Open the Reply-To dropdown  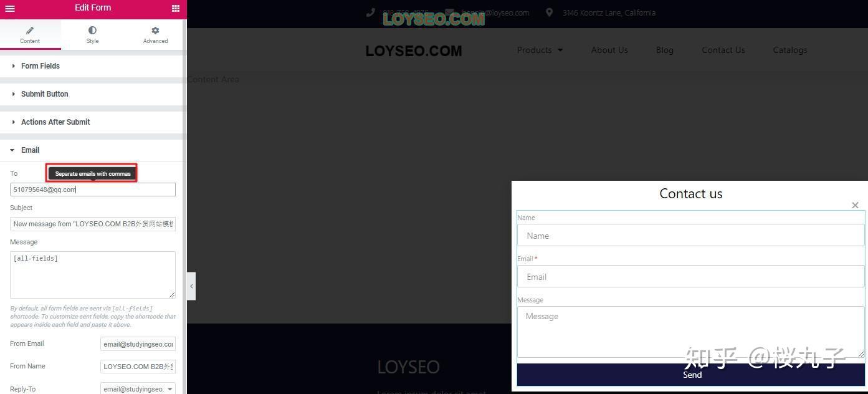(138, 389)
